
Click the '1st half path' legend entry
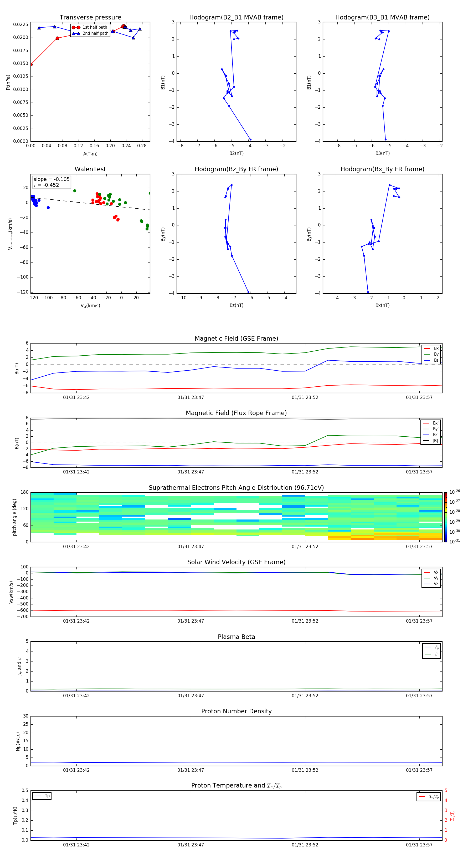[x=90, y=27]
